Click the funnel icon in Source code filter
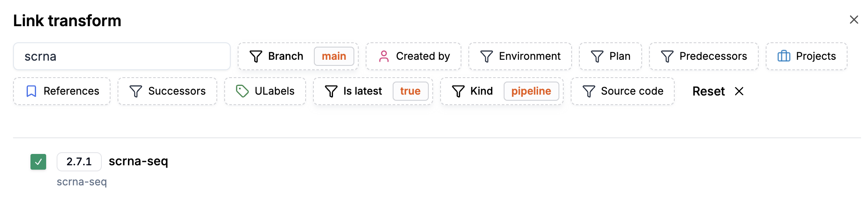 coord(589,91)
